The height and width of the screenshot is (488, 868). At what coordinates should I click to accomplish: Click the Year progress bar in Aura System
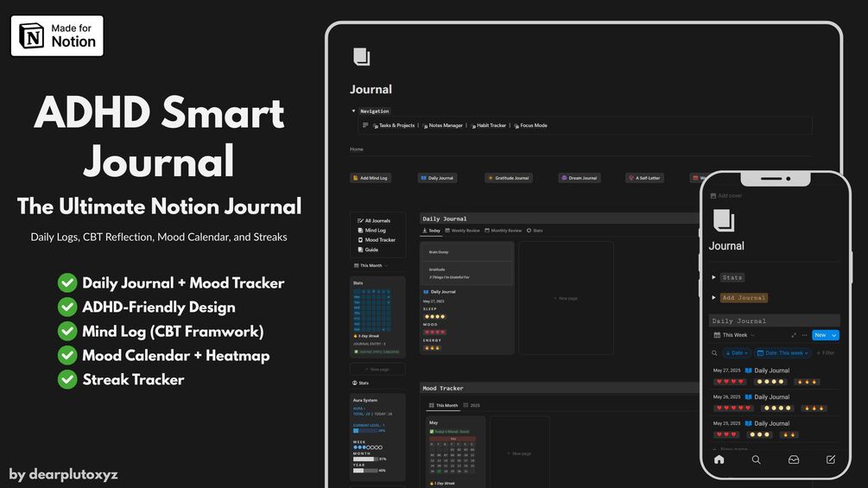[365, 471]
